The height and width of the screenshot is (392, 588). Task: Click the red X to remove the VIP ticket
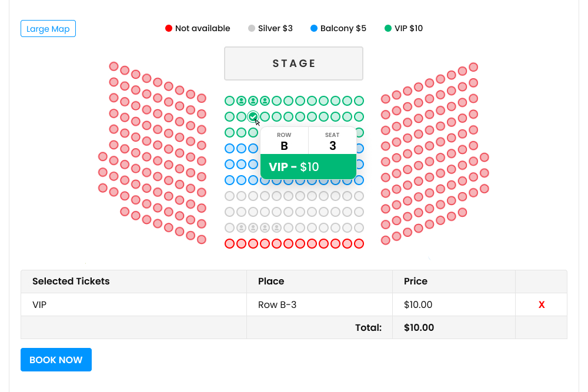click(x=541, y=304)
